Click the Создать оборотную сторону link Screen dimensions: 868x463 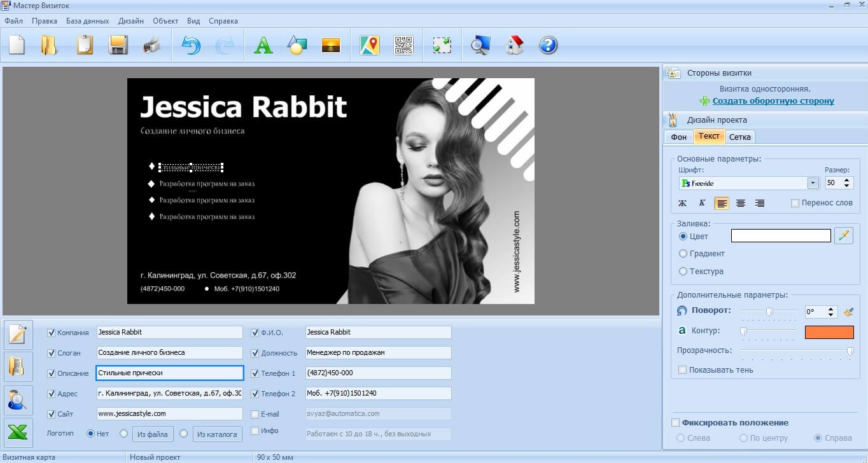pos(773,101)
